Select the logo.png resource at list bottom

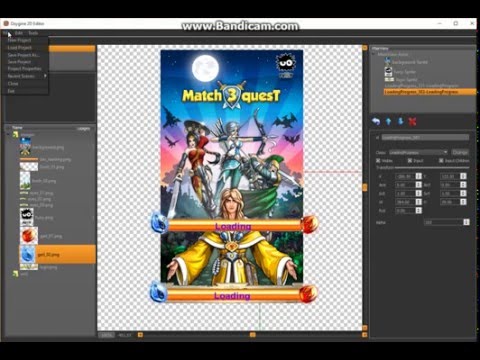click(29, 267)
